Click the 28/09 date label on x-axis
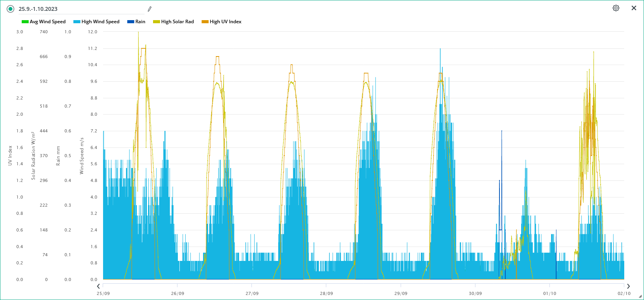Viewport: 644px width, 300px height. click(x=326, y=293)
